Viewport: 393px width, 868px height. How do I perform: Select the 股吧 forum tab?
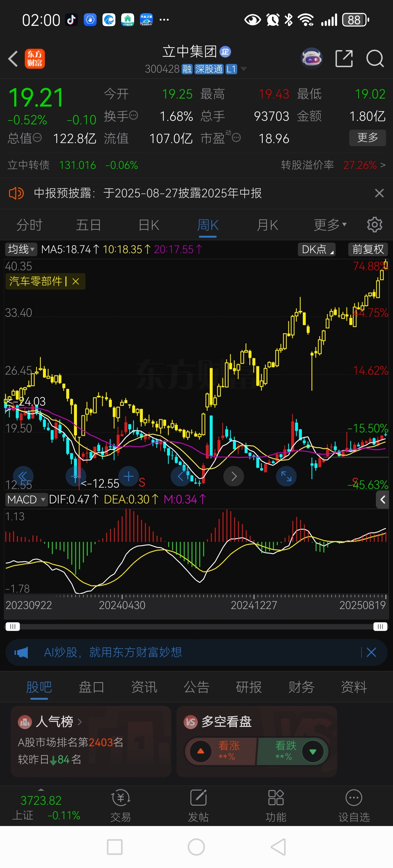tap(39, 687)
